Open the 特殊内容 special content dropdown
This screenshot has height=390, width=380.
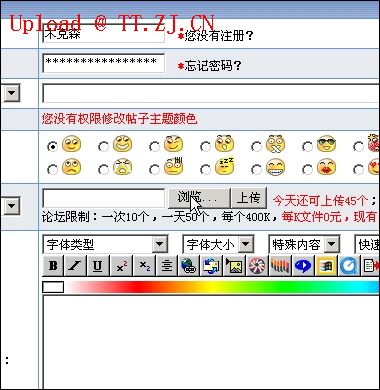[304, 245]
